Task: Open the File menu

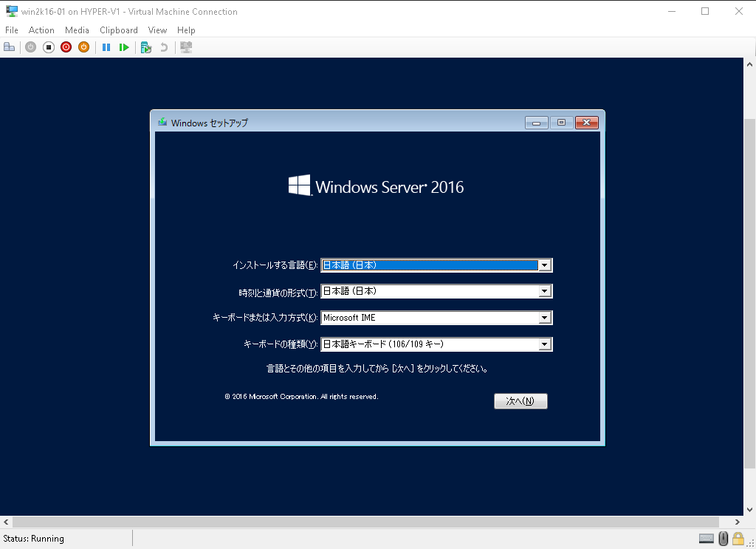Action: point(12,30)
